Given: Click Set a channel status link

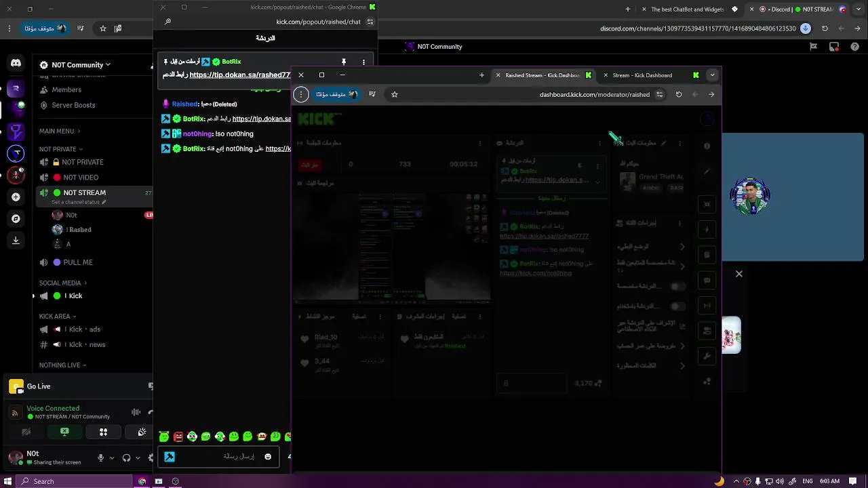Looking at the screenshot, I should 79,202.
